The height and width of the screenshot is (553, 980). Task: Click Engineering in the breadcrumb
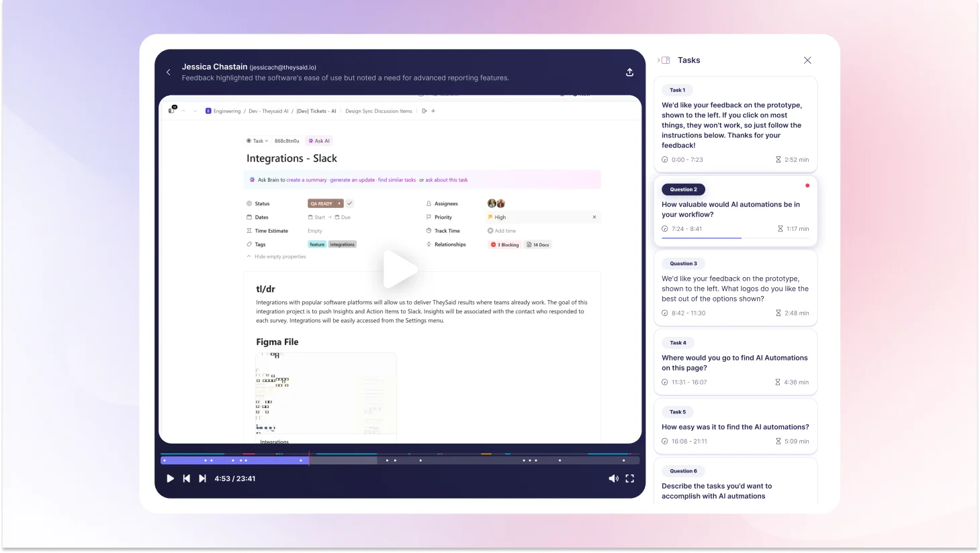click(223, 111)
